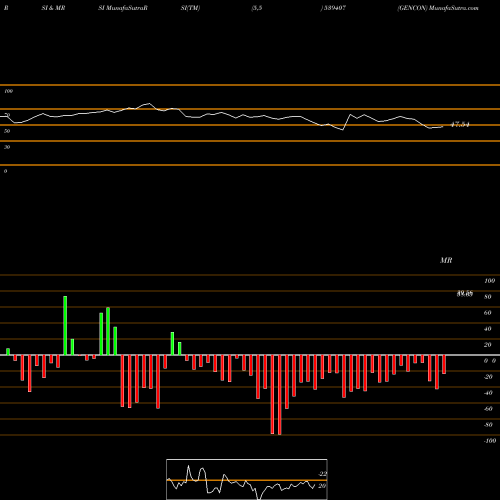Click the MR axis label 100
This screenshot has width=500, height=500.
click(x=489, y=281)
